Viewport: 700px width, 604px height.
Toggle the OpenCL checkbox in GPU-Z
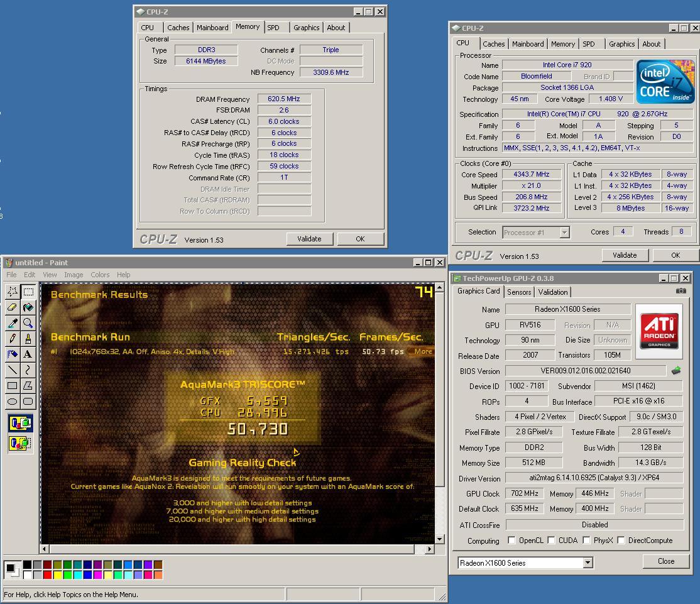(511, 540)
